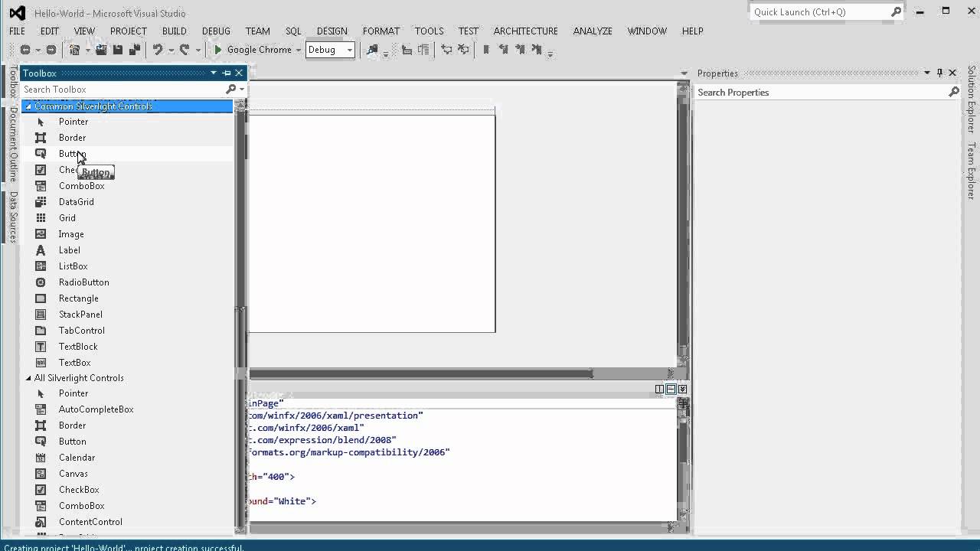Click the Save All toolbar icon
This screenshot has height=551, width=980.
click(x=135, y=50)
